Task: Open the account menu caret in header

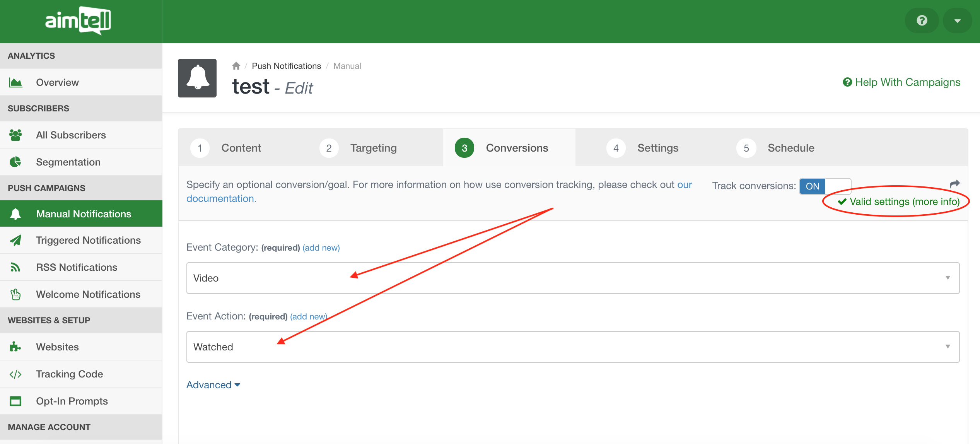Action: 957,21
